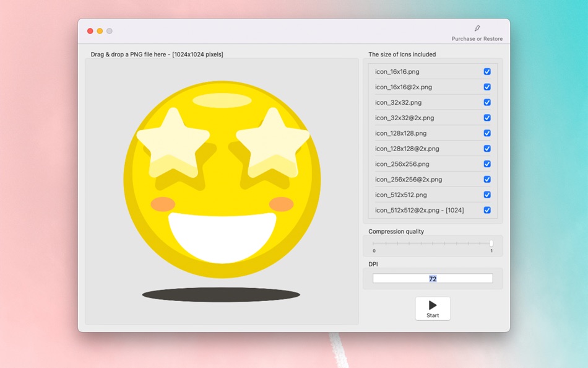Uncheck icon_16x16.png checkbox
The image size is (588, 368).
point(487,71)
